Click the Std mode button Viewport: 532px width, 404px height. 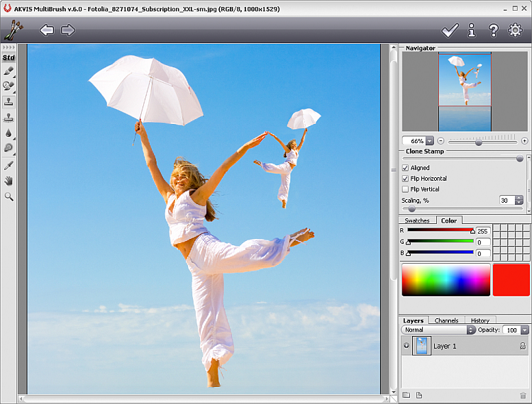(9, 57)
